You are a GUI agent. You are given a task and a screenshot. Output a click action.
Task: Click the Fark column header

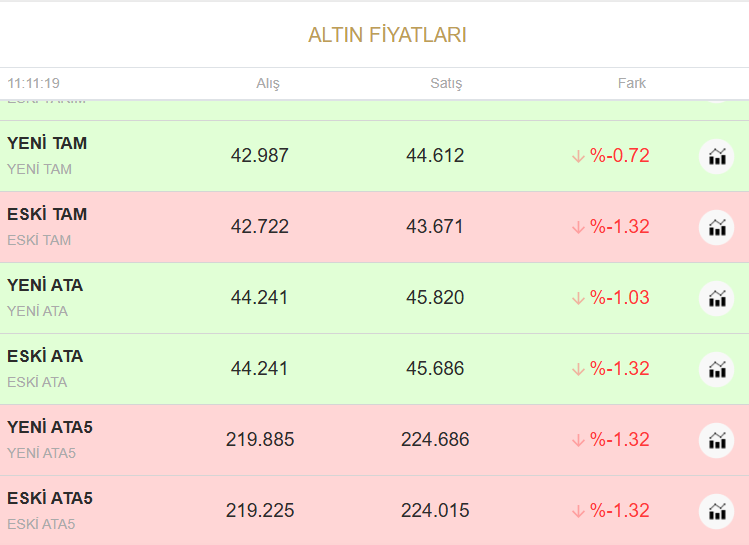click(x=632, y=84)
